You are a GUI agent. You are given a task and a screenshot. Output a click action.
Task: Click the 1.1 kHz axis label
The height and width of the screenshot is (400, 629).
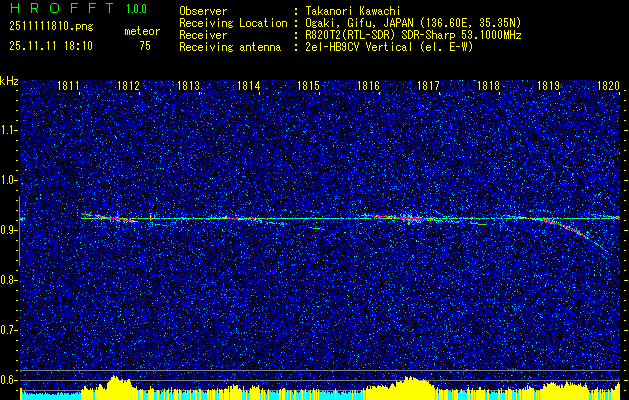click(x=9, y=130)
